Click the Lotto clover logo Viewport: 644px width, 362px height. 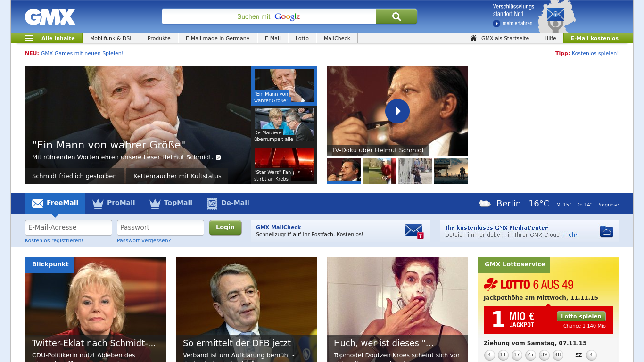491,284
